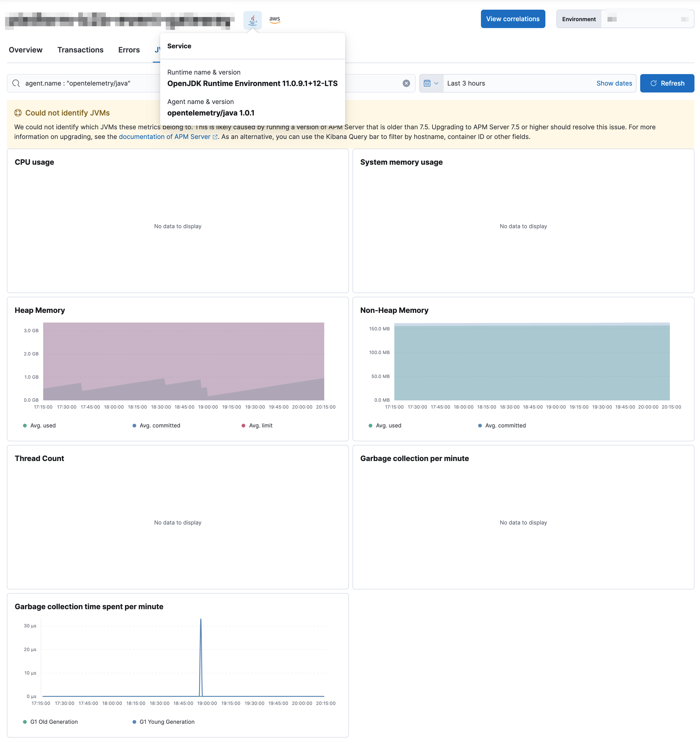Open the calendar quick menu icon
Viewport: 700px width, 744px height.
click(x=427, y=84)
